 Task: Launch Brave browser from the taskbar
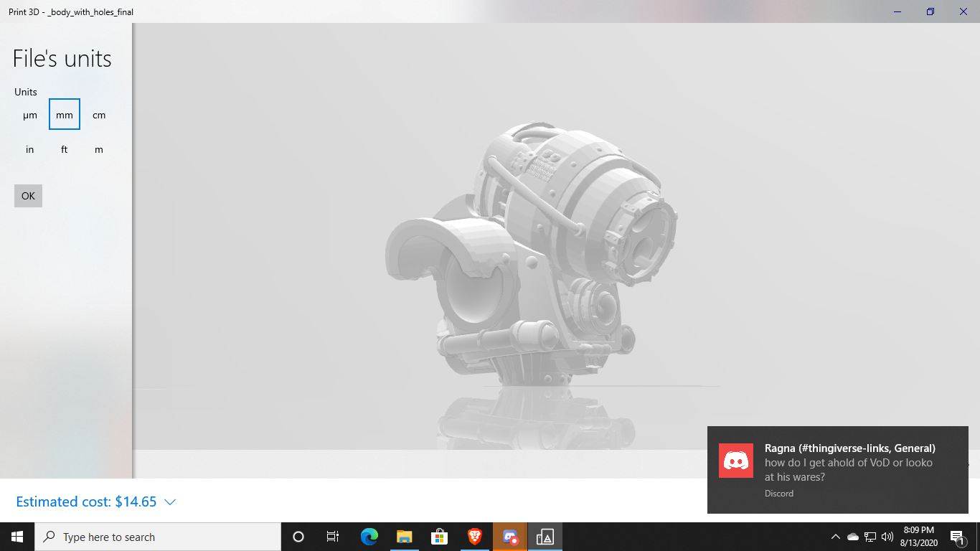(475, 537)
